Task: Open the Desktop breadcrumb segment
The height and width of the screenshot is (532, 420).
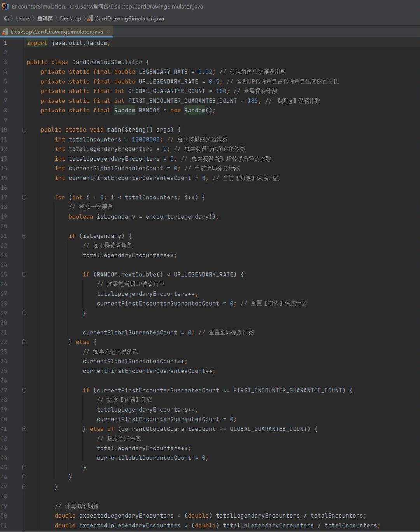Action: click(70, 18)
